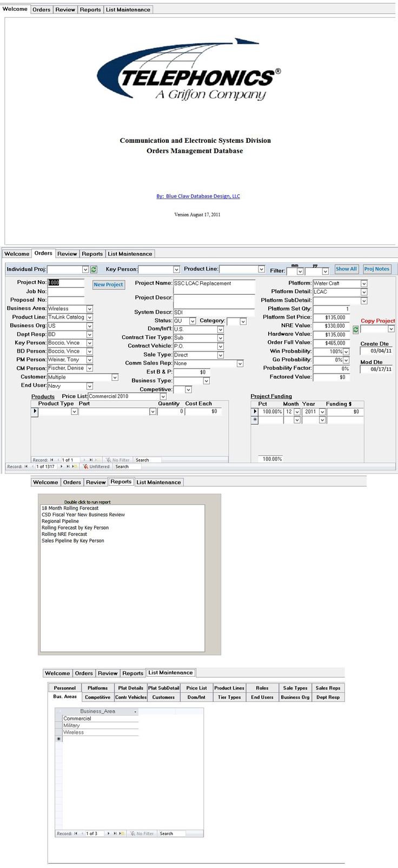Open the Price List sub-tab
This screenshot has height=868, width=398.
point(196,688)
